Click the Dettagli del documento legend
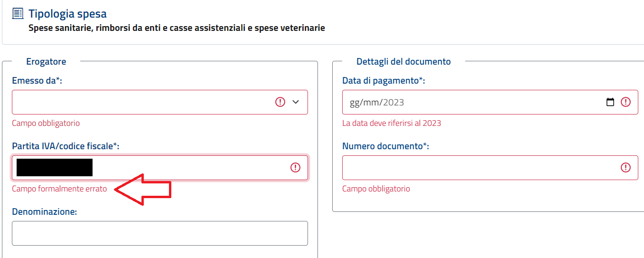Image resolution: width=644 pixels, height=258 pixels. click(x=403, y=61)
